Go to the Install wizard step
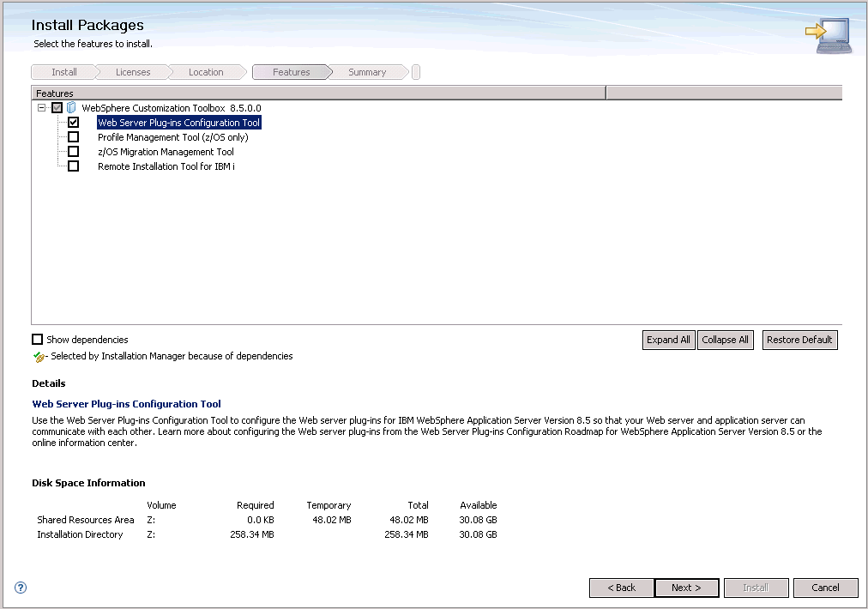 pyautogui.click(x=64, y=72)
